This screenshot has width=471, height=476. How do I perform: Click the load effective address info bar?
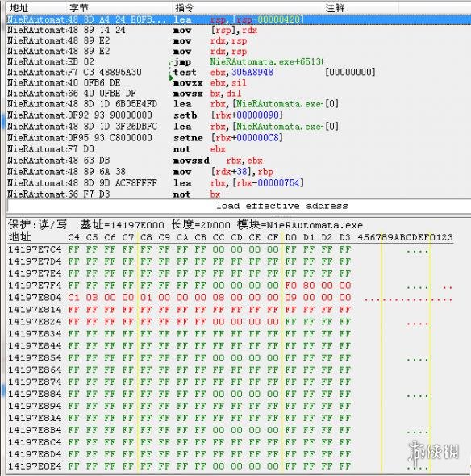tap(239, 206)
